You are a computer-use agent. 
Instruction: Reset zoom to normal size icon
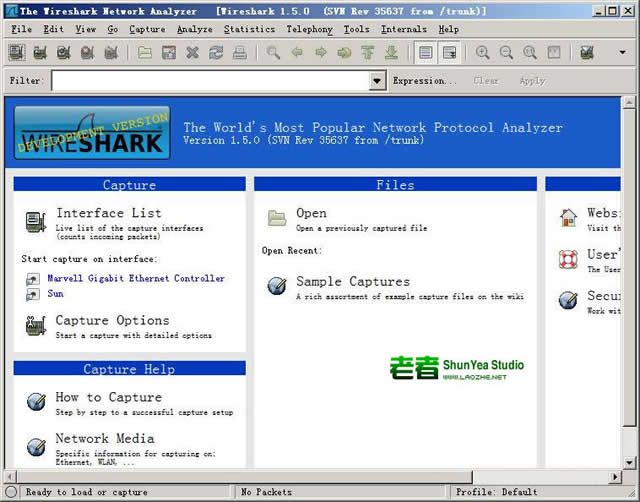pyautogui.click(x=530, y=53)
